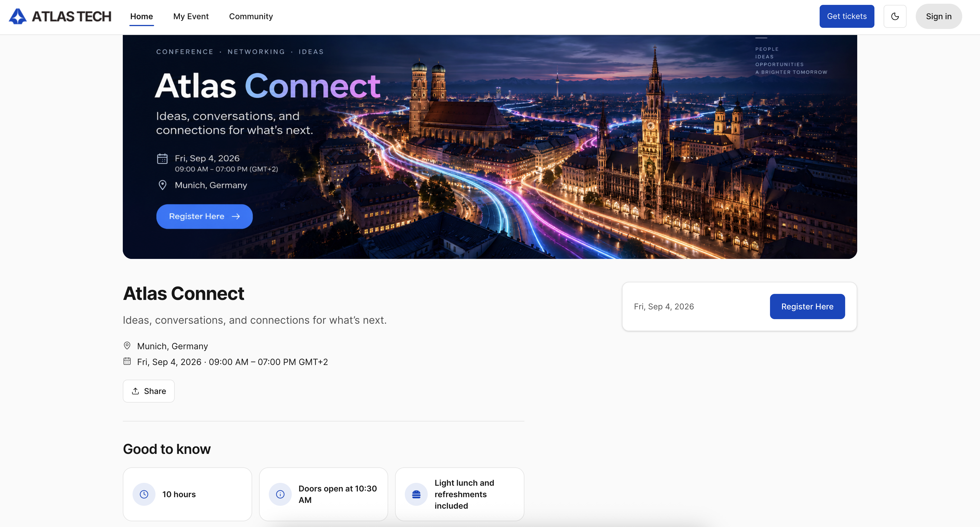Click 'Doors open at 10:30 AM' text
The image size is (980, 527).
click(338, 494)
